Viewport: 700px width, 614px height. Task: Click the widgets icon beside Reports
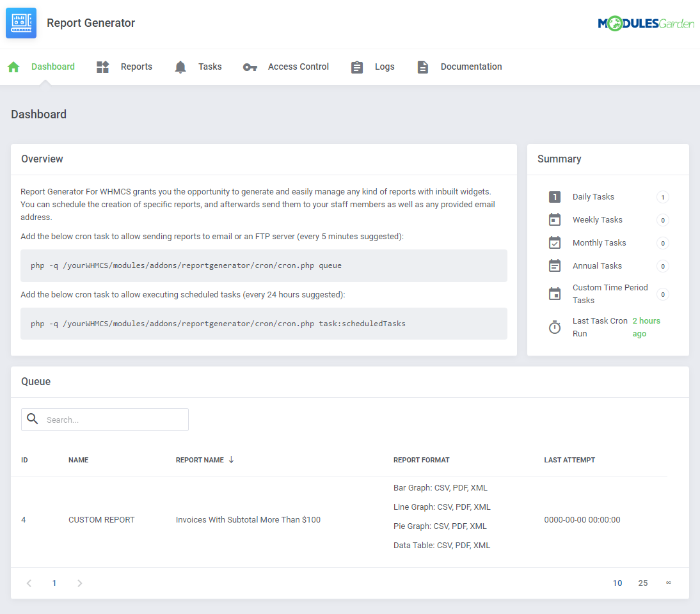click(x=102, y=67)
